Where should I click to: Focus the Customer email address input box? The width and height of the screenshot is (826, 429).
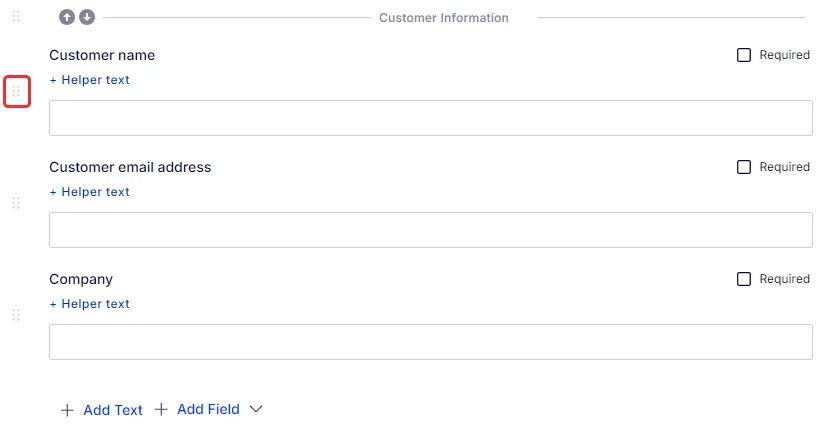(431, 230)
